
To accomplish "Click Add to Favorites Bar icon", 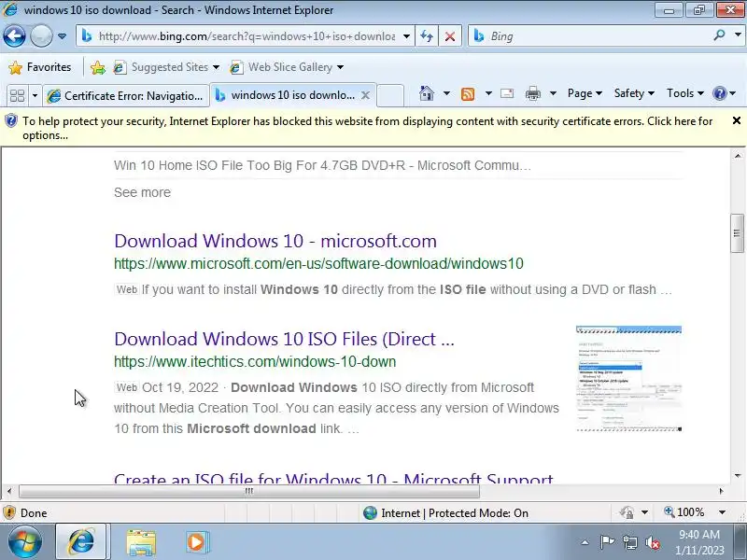I will point(98,67).
